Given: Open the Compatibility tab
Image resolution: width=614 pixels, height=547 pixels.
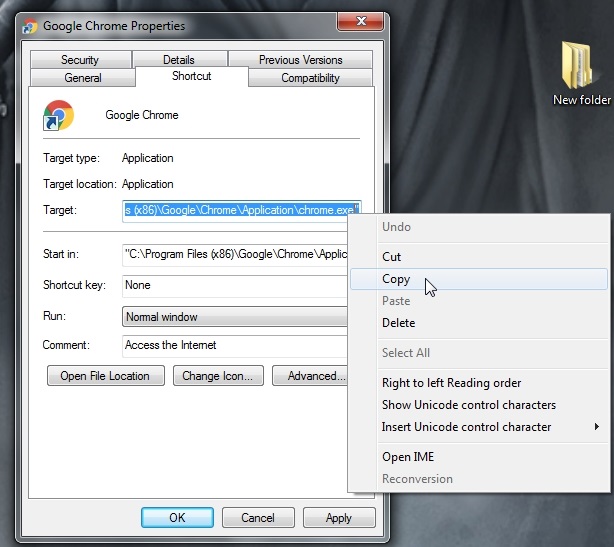Looking at the screenshot, I should click(310, 78).
